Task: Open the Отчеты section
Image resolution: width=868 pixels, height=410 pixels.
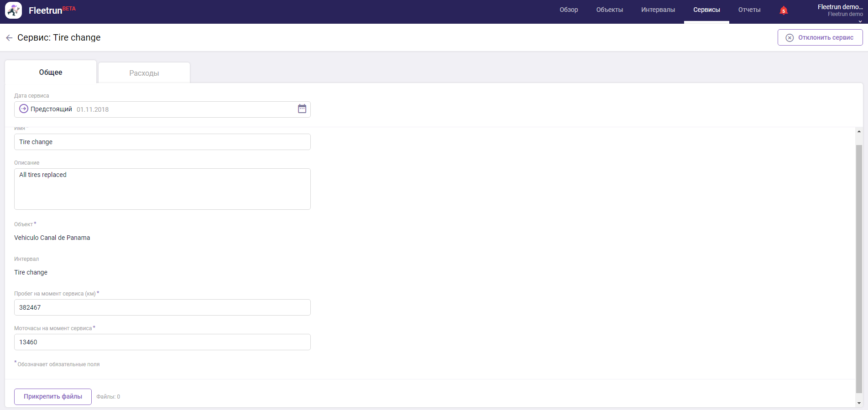Action: 749,10
